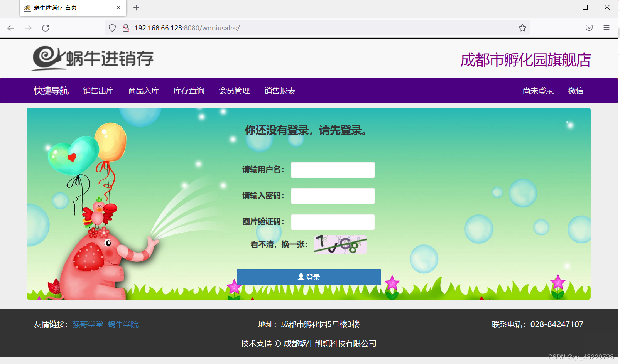Image resolution: width=620 pixels, height=364 pixels.
Task: Open the tracking protection shield icon
Action: click(x=112, y=28)
